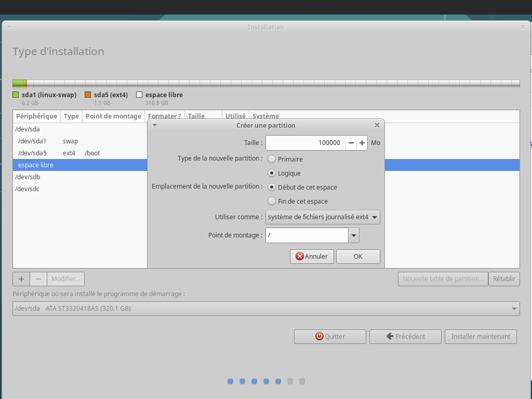Increase partition size with plus button
This screenshot has width=532, height=399.
click(362, 143)
